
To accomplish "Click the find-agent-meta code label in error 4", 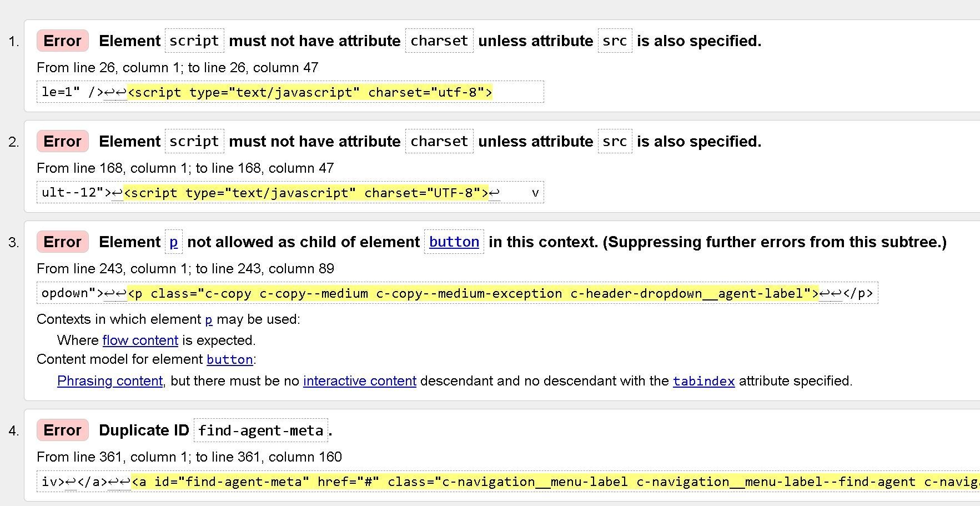I will (260, 430).
